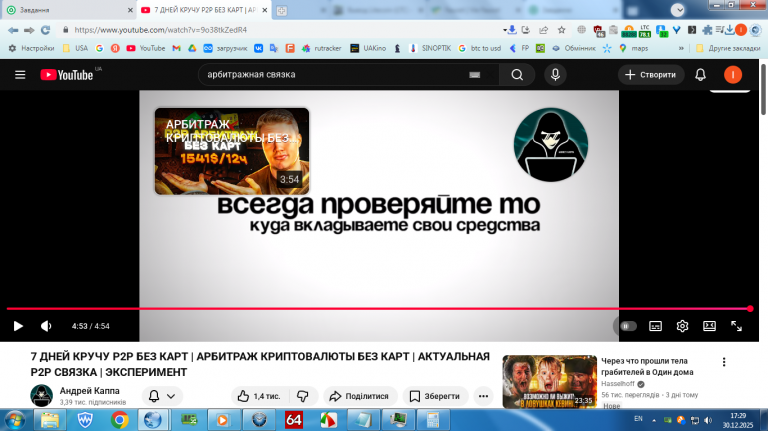Click the Зберегти save button
This screenshot has width=768, height=431.
pos(435,396)
